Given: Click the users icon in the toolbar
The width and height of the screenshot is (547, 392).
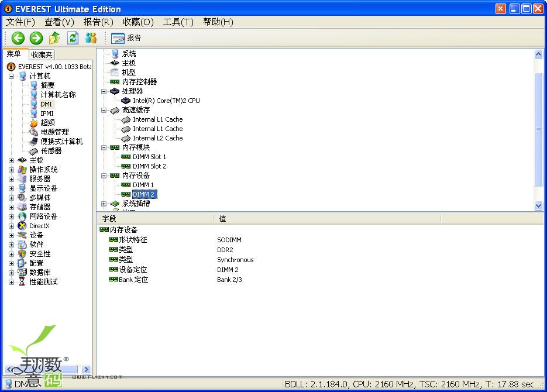Looking at the screenshot, I should (x=91, y=38).
